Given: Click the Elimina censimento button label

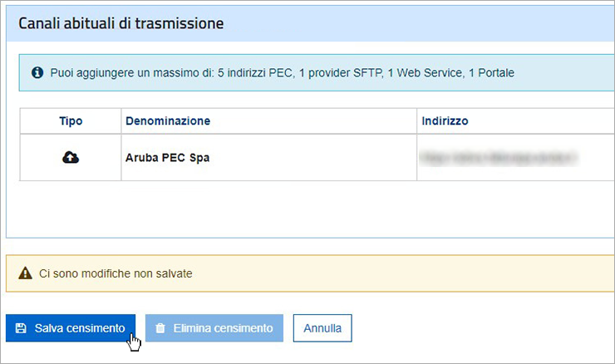Looking at the screenshot, I should pos(224,328).
